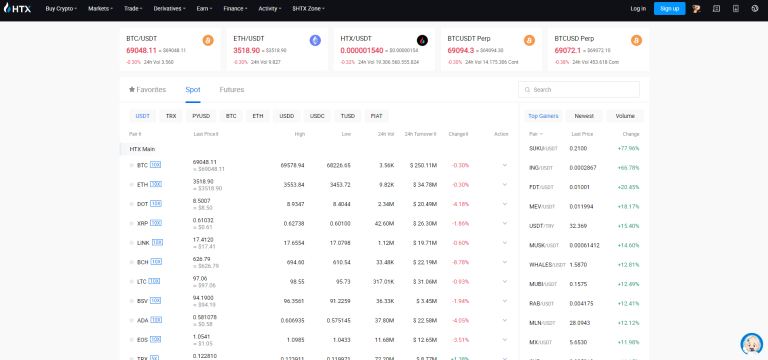Click the HTX logo
Screen dimensions: 768x360
click(x=17, y=8)
